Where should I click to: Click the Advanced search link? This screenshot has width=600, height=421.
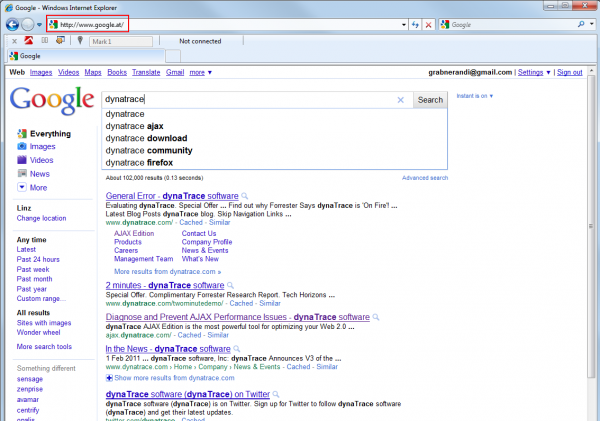425,178
